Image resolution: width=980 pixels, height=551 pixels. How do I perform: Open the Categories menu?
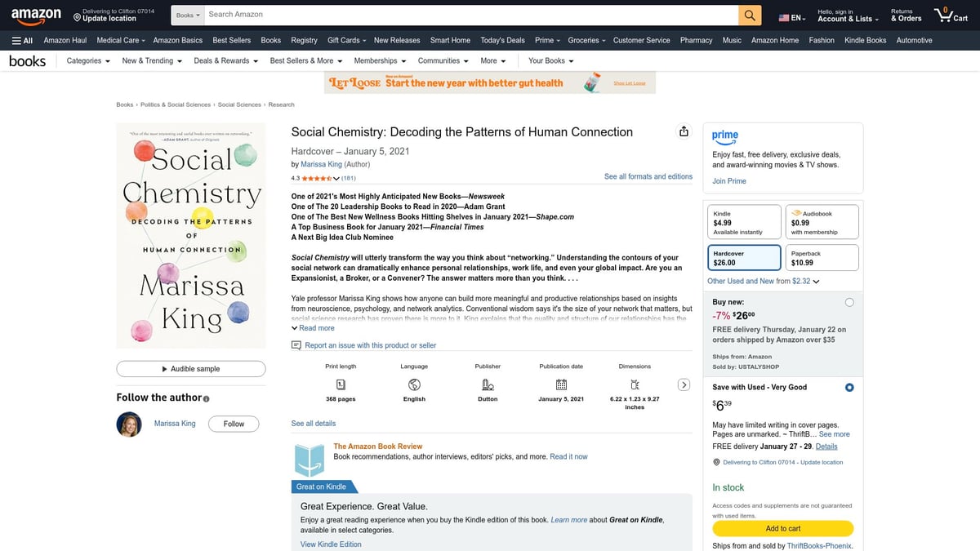[x=87, y=60]
